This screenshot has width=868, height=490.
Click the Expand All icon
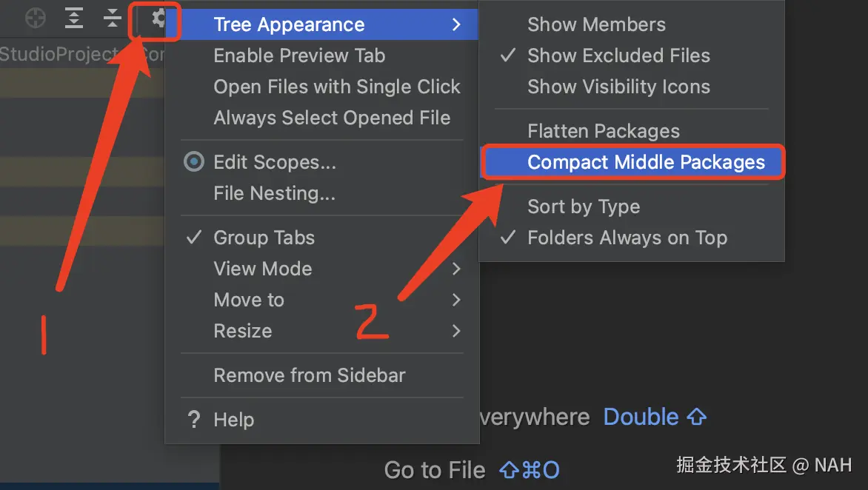73,19
